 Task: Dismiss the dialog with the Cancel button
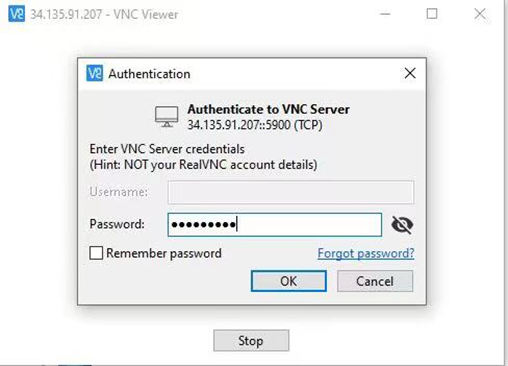(x=375, y=281)
